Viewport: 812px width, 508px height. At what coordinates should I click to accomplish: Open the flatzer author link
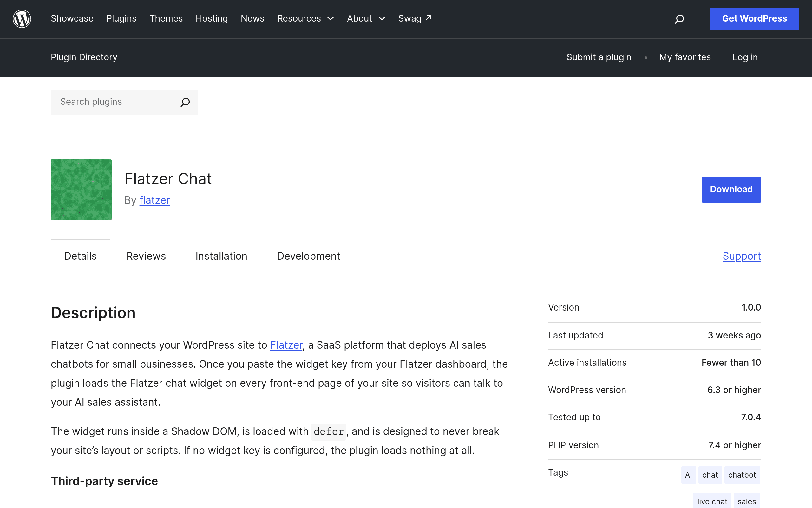(155, 200)
